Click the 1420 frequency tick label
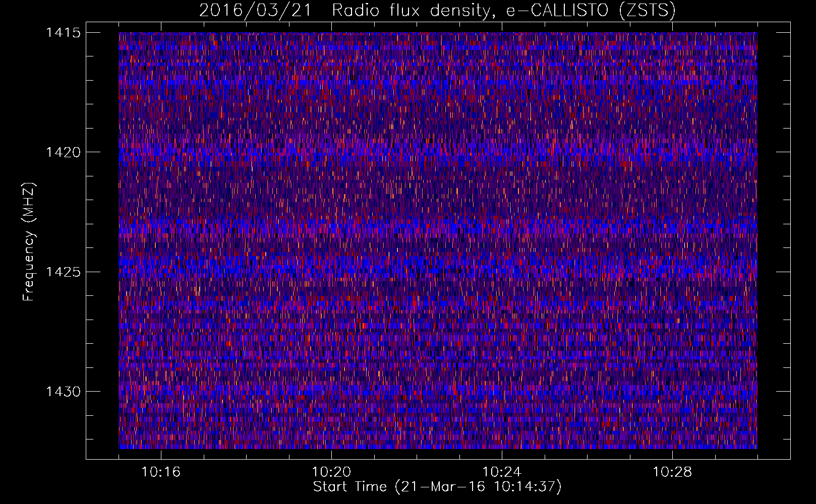 [x=63, y=152]
